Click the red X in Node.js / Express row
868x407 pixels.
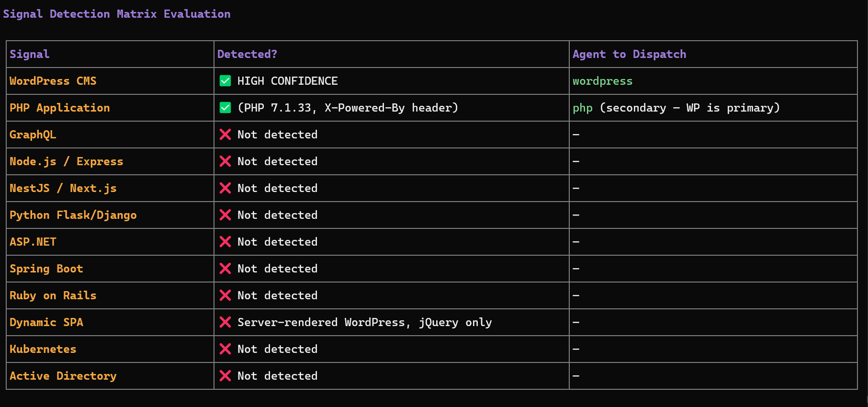[225, 161]
